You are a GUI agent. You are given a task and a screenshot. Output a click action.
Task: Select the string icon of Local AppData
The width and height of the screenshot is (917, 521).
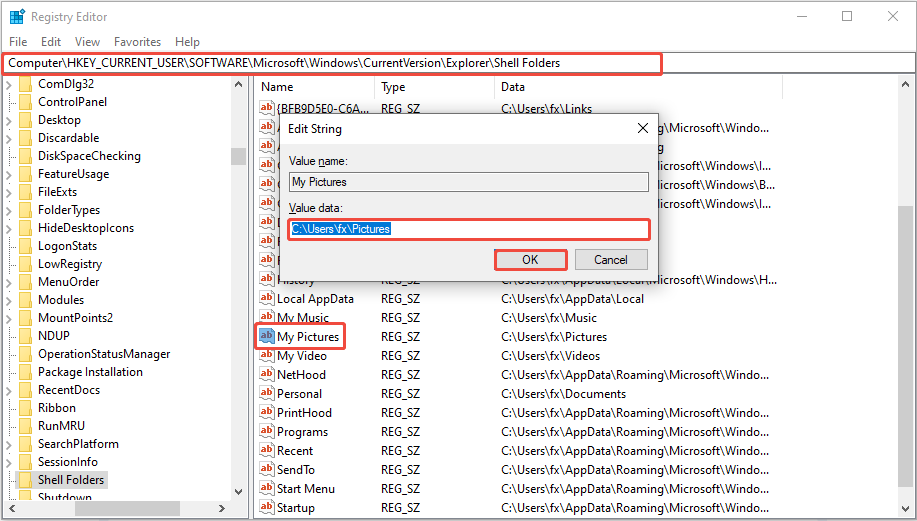pyautogui.click(x=267, y=298)
